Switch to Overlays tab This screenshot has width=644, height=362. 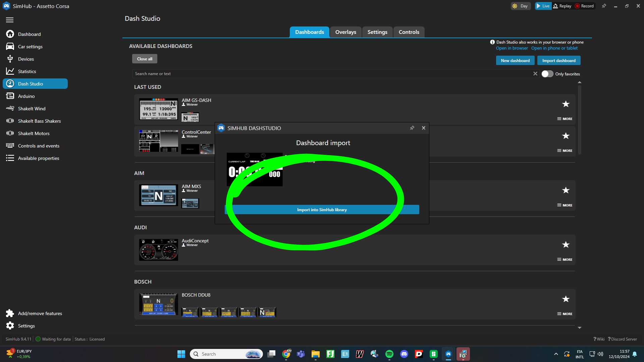345,32
